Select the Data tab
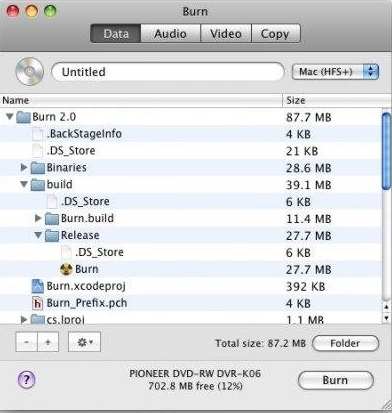This screenshot has height=413, width=392. point(116,33)
